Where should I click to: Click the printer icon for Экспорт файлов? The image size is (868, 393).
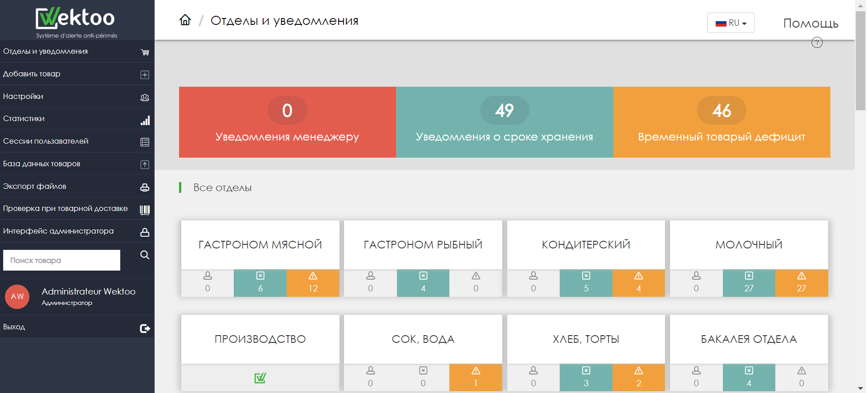(145, 187)
